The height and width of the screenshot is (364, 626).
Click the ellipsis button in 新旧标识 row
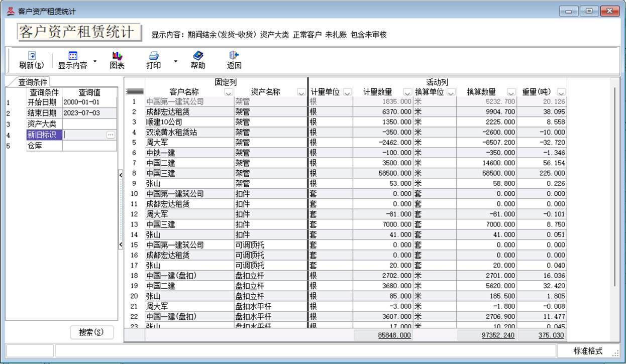[x=111, y=135]
